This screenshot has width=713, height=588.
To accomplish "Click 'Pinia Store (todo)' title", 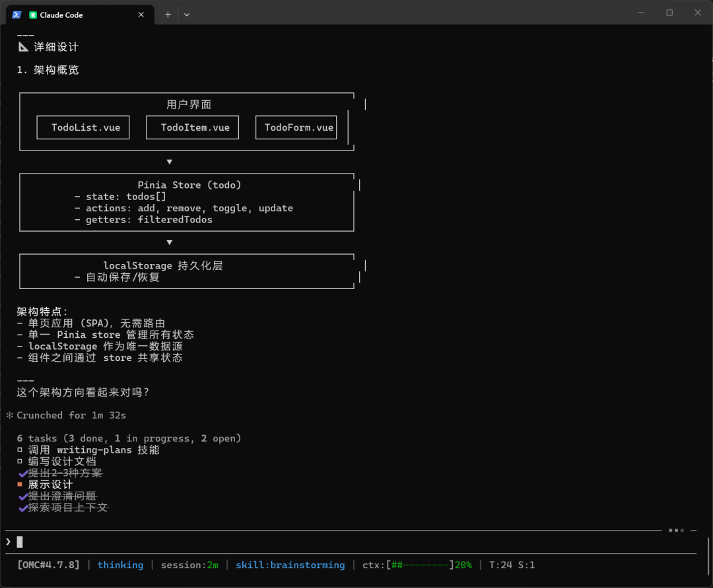I will (x=189, y=185).
